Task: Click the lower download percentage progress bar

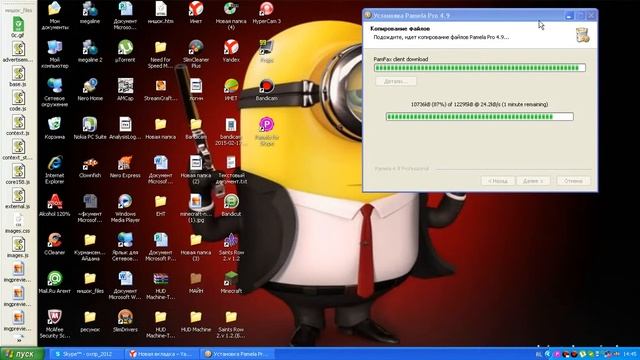Action: pyautogui.click(x=480, y=117)
